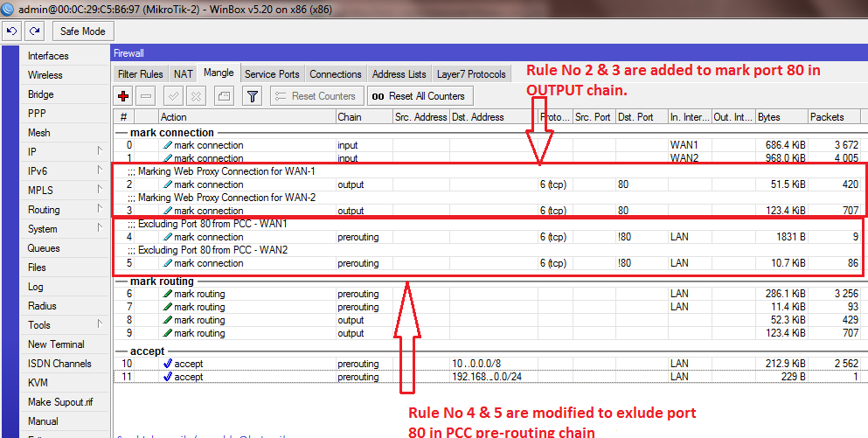This screenshot has height=438, width=868.
Task: Click the Enable checkmark icon
Action: (x=174, y=96)
